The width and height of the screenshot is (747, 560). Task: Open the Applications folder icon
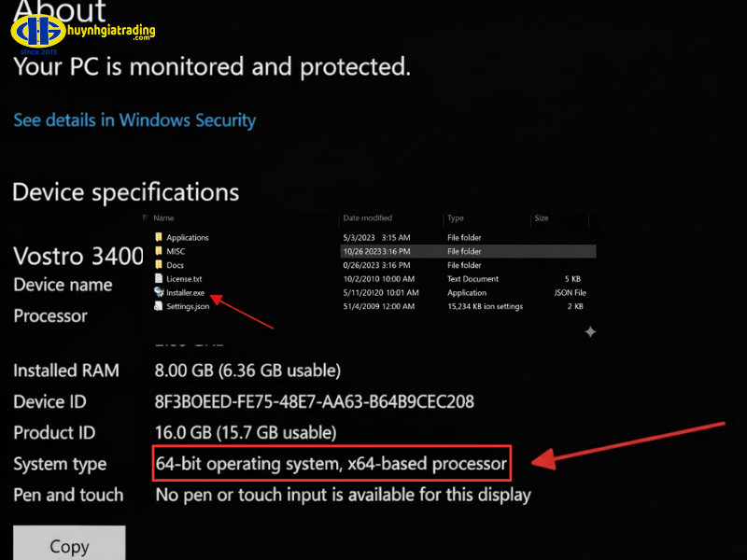pyautogui.click(x=159, y=238)
